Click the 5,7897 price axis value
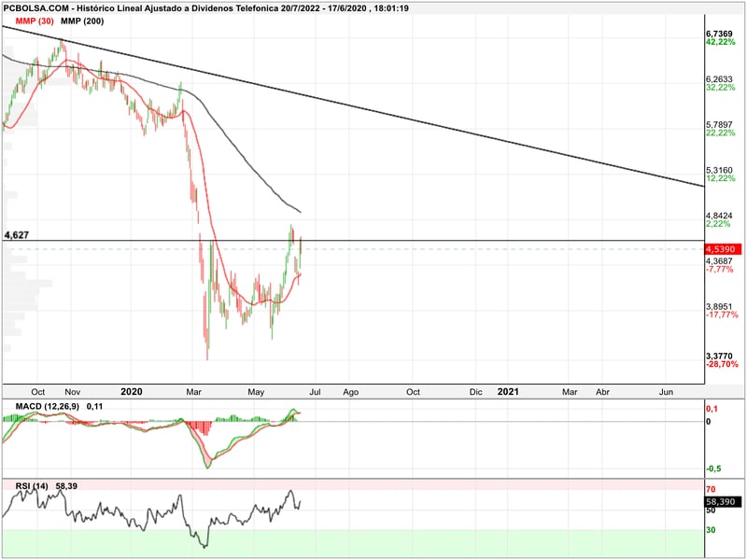Viewport: 747px width, 560px height. point(719,125)
